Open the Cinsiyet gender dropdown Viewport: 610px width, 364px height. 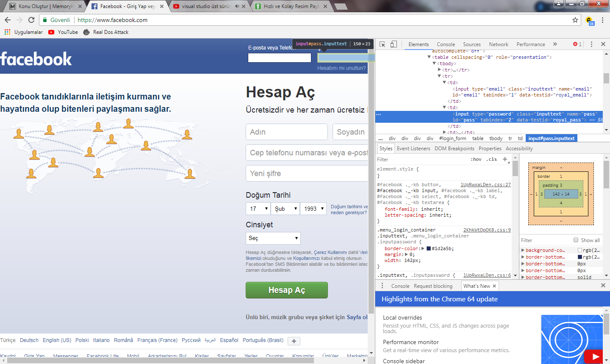tap(273, 238)
